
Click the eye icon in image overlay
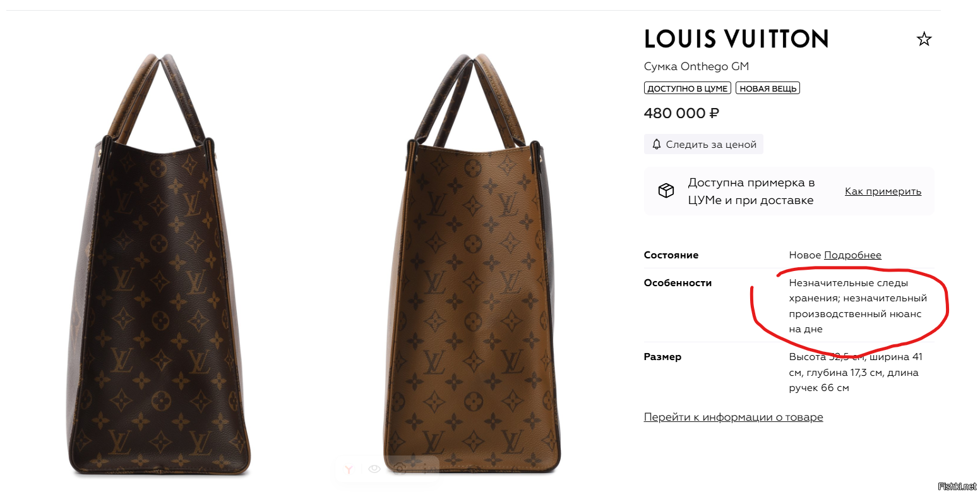(374, 469)
